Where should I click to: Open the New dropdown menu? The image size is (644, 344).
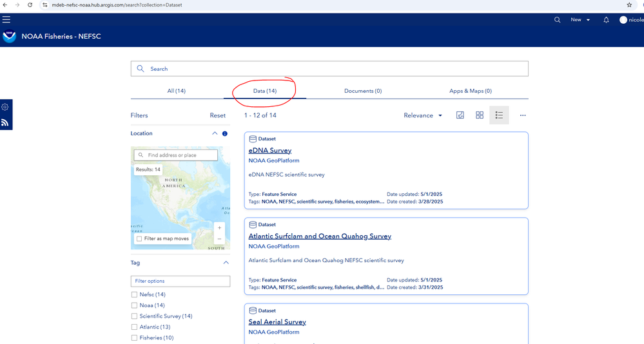(x=580, y=20)
